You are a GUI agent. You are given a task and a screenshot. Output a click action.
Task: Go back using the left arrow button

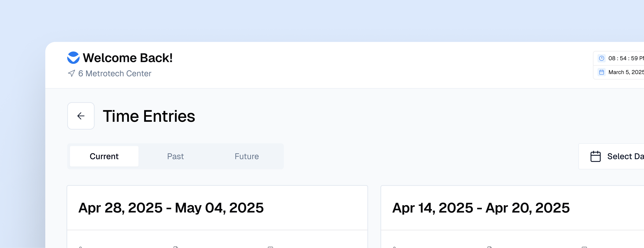[81, 116]
